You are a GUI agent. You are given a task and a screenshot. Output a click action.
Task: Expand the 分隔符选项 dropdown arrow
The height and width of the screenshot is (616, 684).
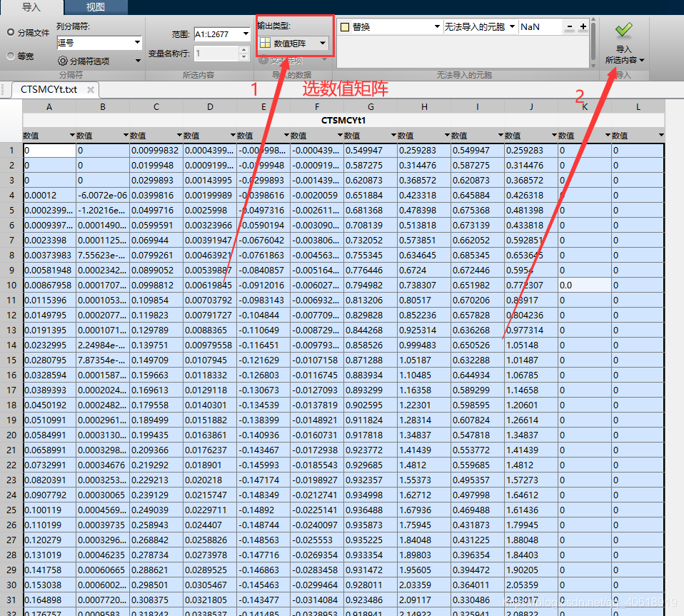138,61
